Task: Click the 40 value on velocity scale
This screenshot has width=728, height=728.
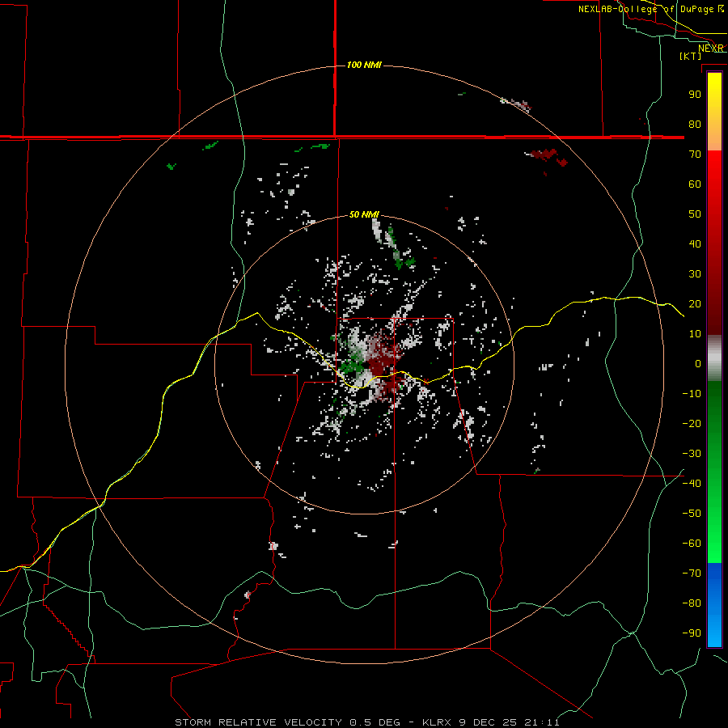Action: point(695,244)
